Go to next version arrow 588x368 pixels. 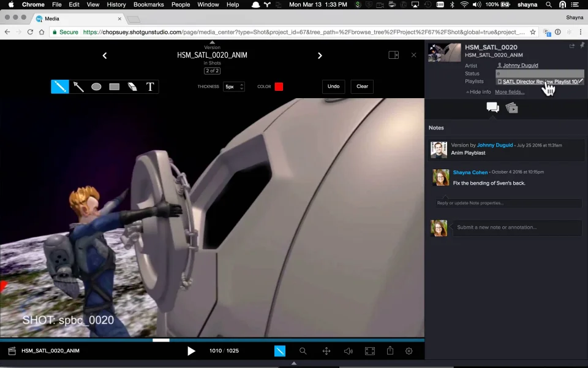[320, 56]
